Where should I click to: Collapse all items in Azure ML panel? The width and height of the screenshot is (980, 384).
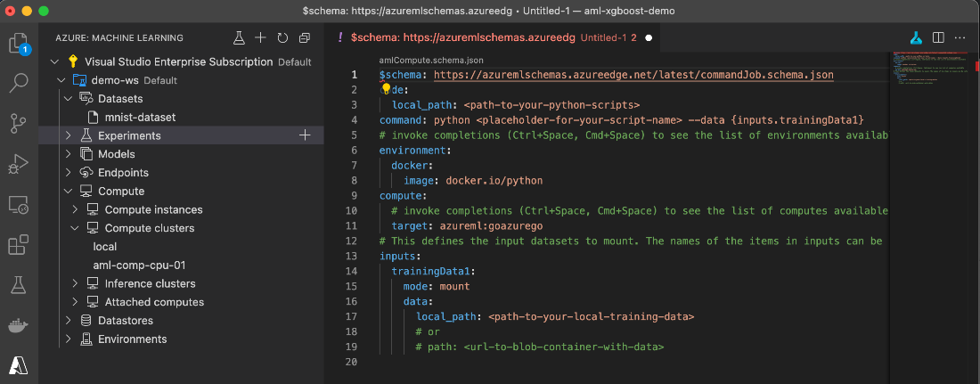click(x=305, y=38)
